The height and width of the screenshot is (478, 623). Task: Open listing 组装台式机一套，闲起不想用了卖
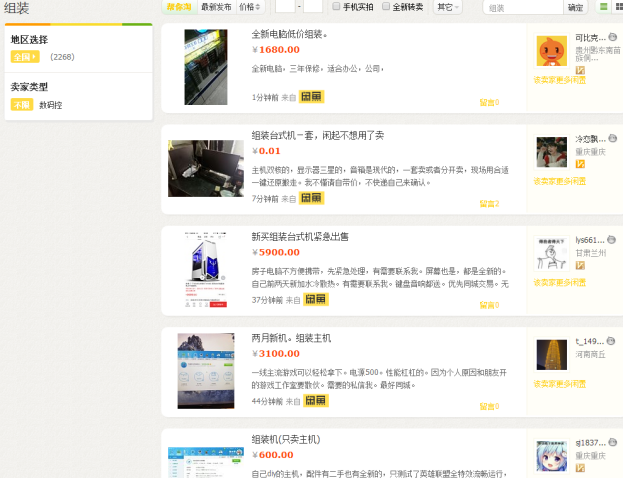click(x=317, y=135)
